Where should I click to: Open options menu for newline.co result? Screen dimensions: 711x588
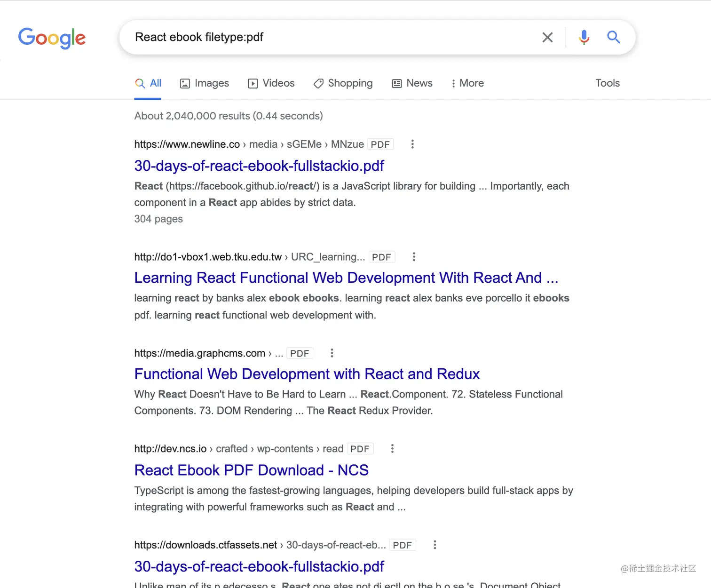click(412, 144)
